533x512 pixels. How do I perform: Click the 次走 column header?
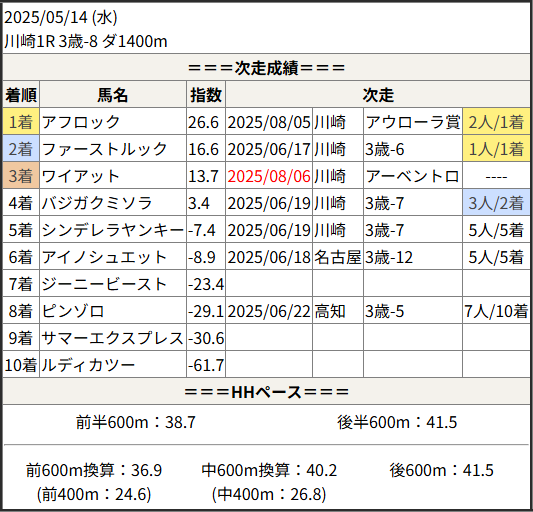pyautogui.click(x=378, y=95)
